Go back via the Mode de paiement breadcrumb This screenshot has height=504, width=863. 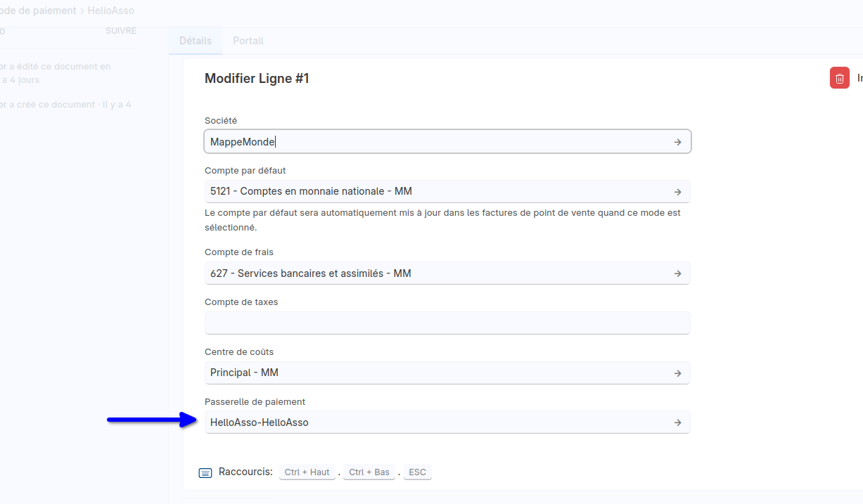click(x=38, y=11)
